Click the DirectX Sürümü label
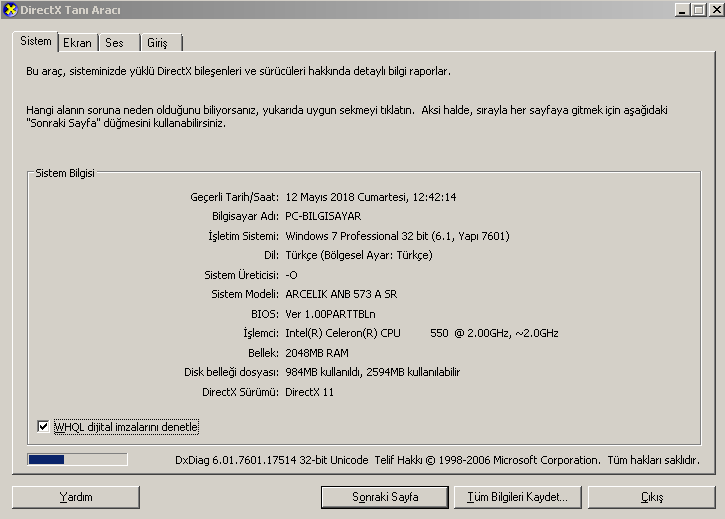 point(240,392)
